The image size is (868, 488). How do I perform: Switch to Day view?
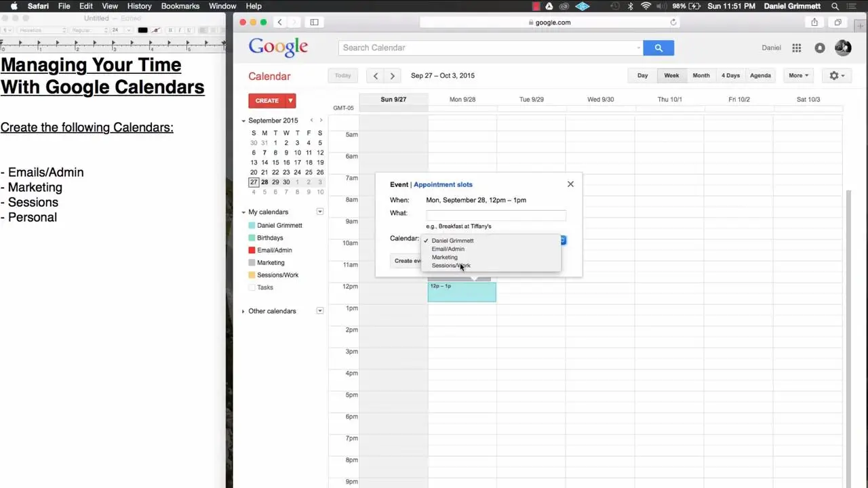[x=642, y=75]
